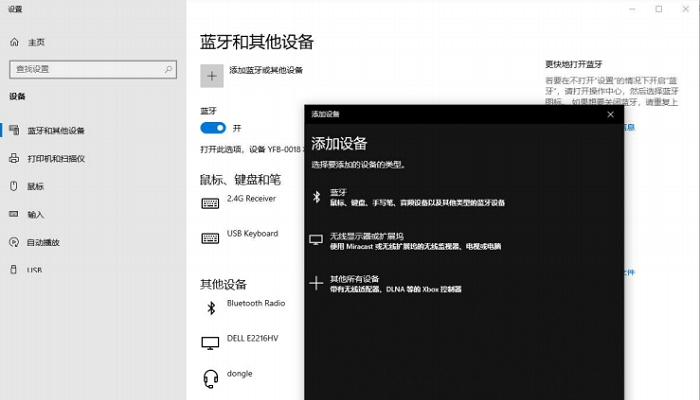This screenshot has width=700, height=400.
Task: Select the 2.4G Receiver device
Action: 250,199
